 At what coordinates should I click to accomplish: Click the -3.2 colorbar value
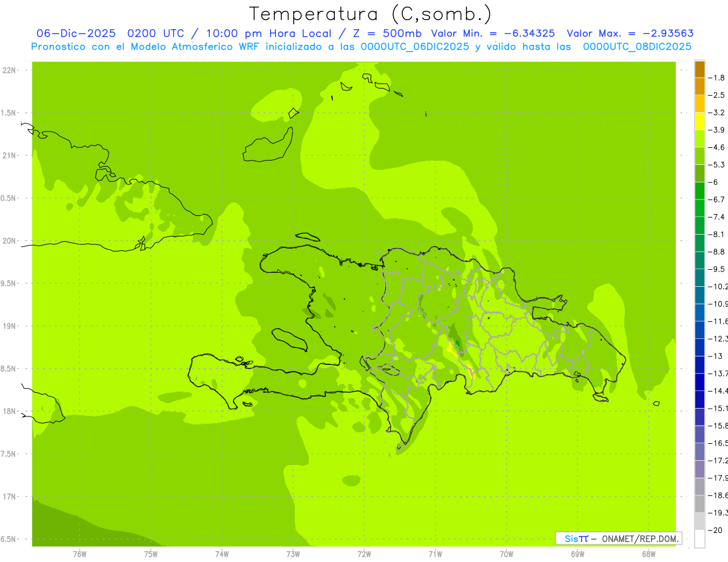(716, 113)
